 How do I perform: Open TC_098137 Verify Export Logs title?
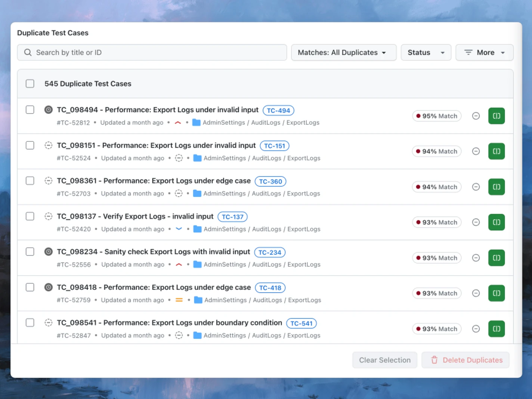(x=135, y=216)
